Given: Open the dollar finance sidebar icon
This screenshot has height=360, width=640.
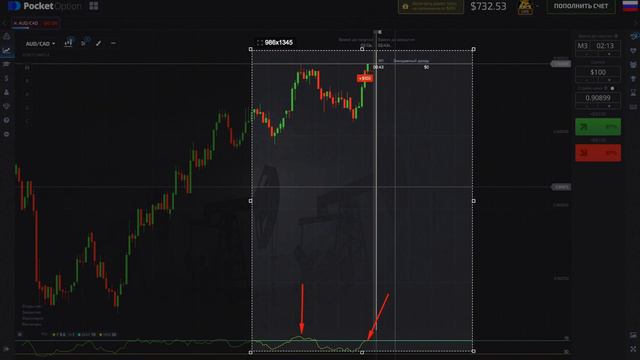Looking at the screenshot, I should pyautogui.click(x=7, y=78).
